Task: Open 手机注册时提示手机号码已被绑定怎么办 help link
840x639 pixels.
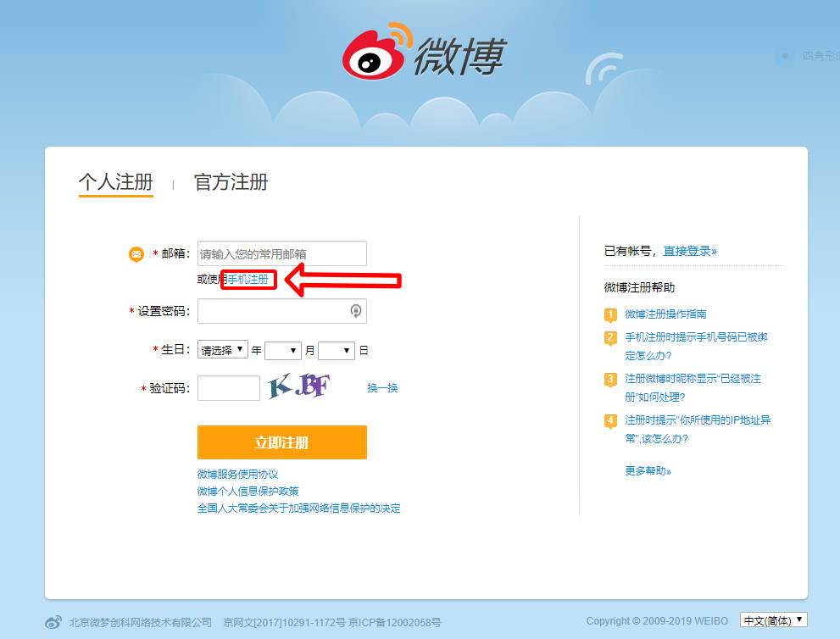Action: pos(697,346)
